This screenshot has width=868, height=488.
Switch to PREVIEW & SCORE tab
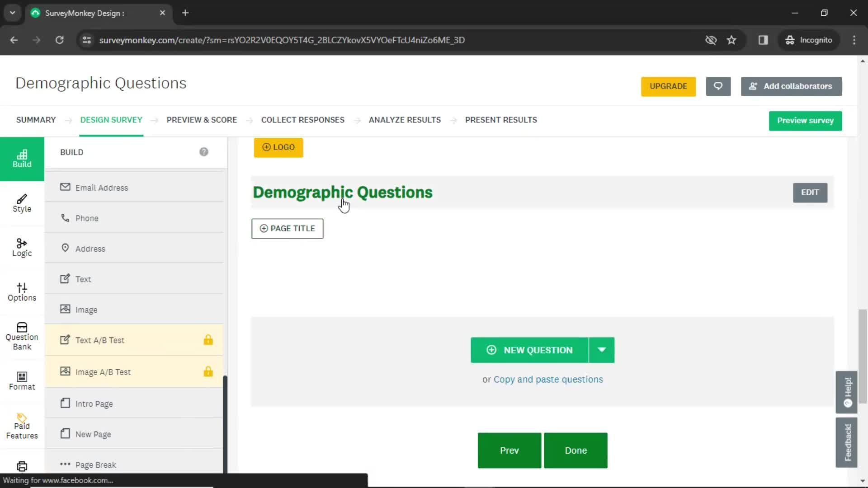coord(202,120)
